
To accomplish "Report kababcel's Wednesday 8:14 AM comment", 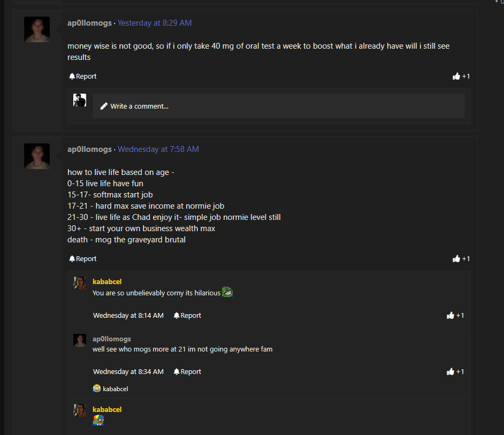I will (x=187, y=316).
